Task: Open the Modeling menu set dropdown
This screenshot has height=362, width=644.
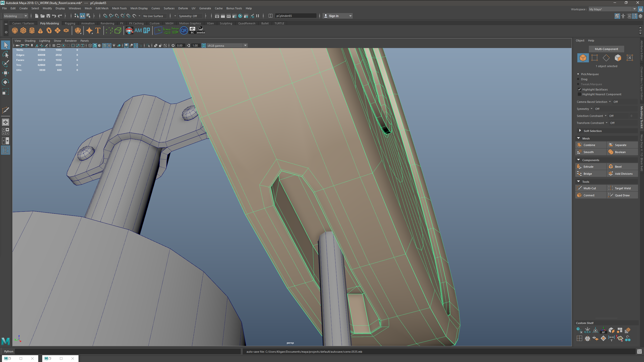Action: click(x=16, y=16)
